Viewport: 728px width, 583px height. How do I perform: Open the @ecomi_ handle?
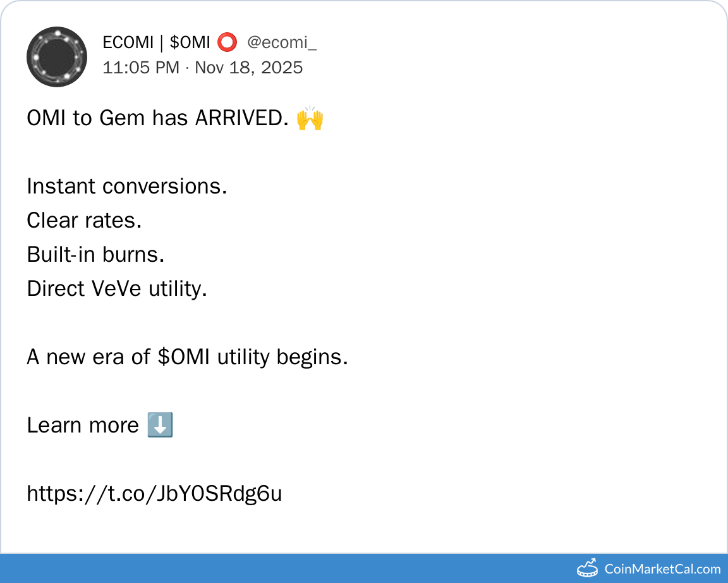282,43
